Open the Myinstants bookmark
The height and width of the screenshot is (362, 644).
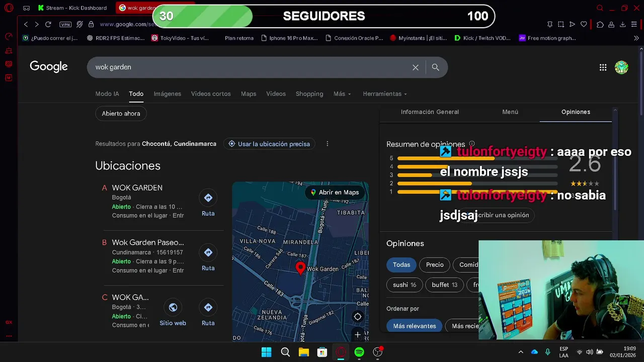[418, 38]
